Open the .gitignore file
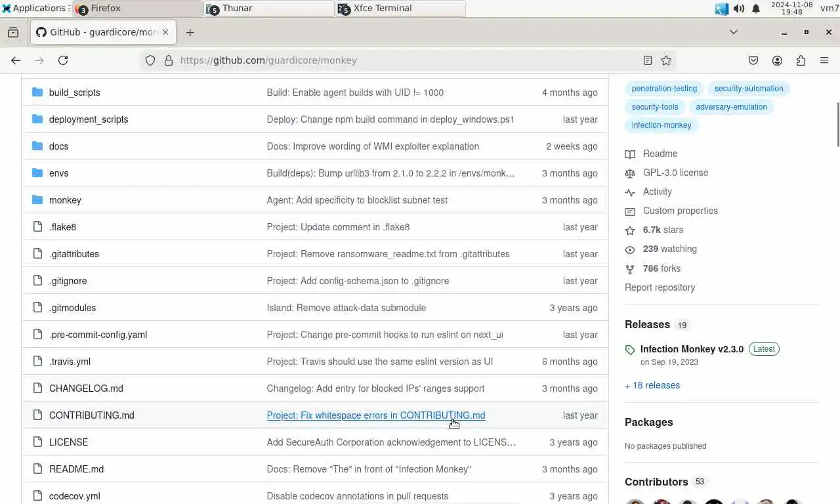 pos(68,281)
